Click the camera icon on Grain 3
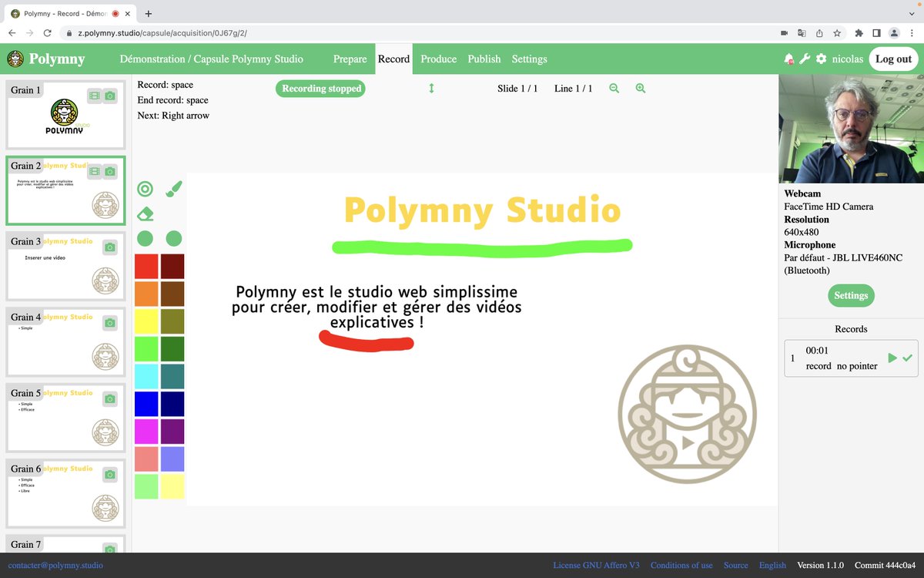The width and height of the screenshot is (924, 578). coord(110,247)
